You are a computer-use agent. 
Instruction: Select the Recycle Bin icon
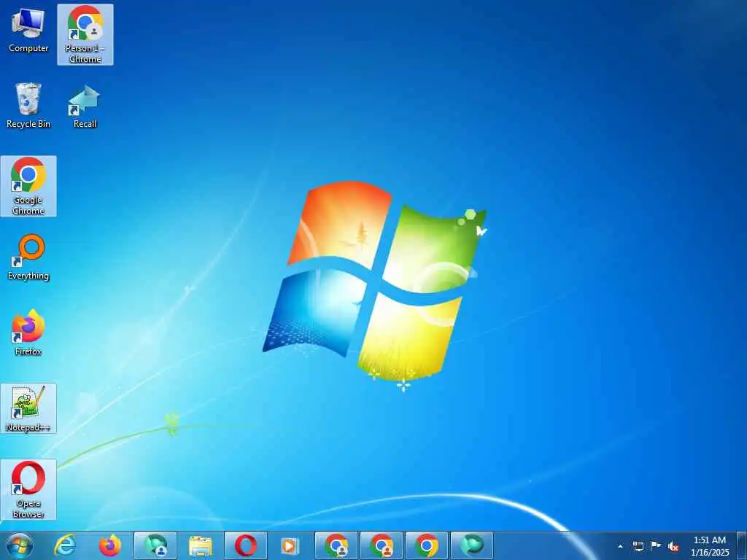pos(28,105)
